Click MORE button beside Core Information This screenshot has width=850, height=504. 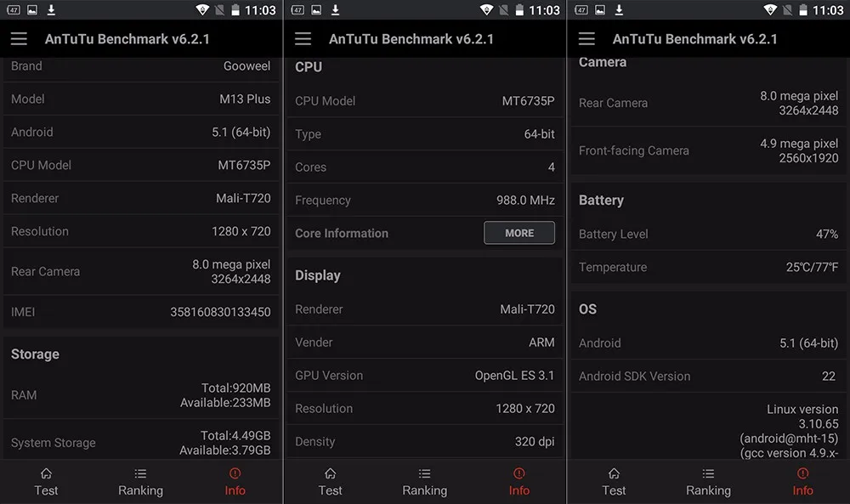pos(519,233)
